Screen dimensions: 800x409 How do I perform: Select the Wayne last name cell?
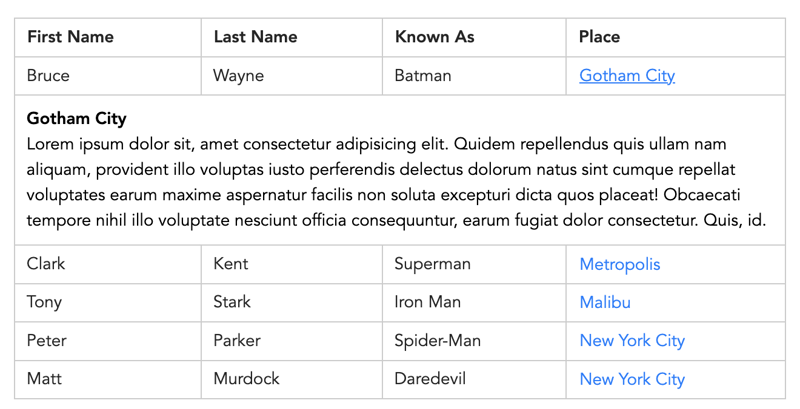pyautogui.click(x=292, y=76)
